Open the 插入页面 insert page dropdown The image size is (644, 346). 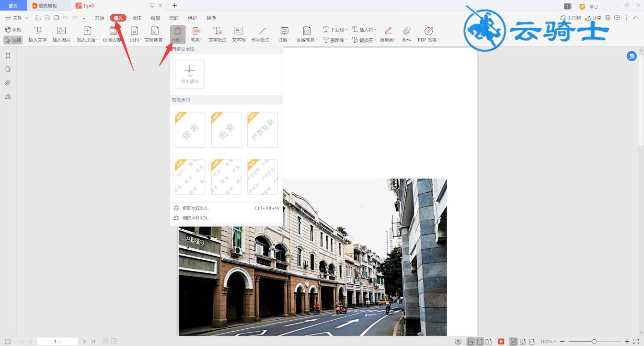pyautogui.click(x=87, y=34)
